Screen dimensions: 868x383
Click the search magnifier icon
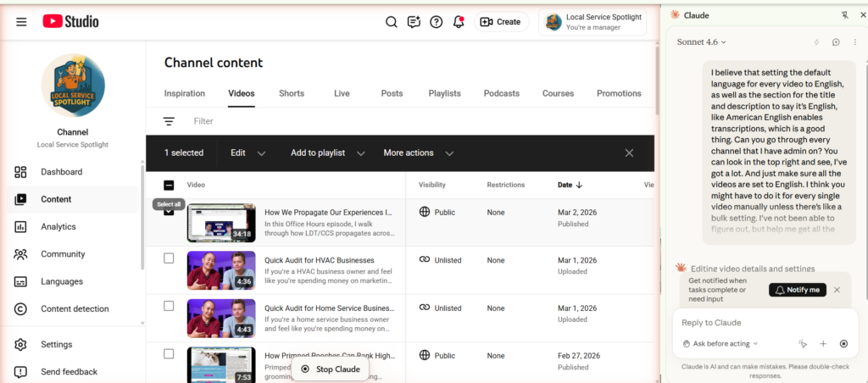click(391, 22)
